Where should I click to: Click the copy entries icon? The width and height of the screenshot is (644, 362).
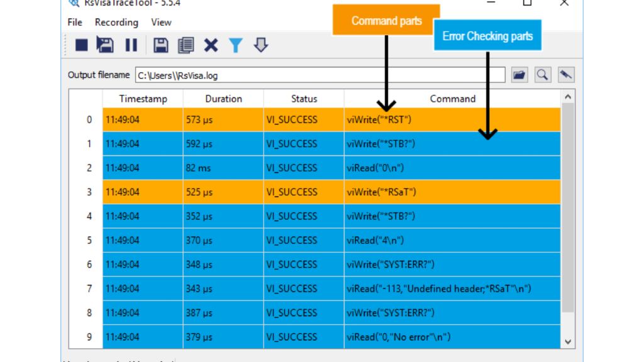point(186,45)
